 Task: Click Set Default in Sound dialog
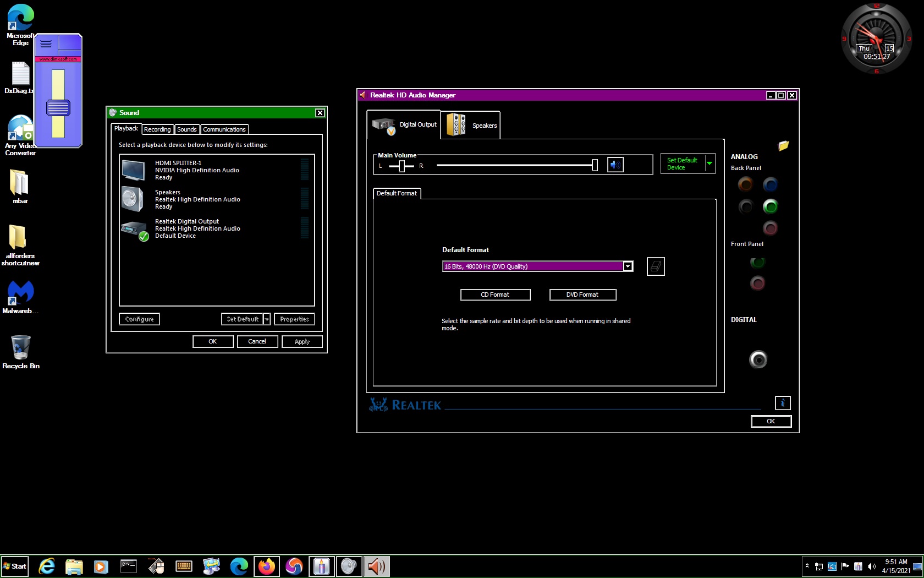point(243,319)
